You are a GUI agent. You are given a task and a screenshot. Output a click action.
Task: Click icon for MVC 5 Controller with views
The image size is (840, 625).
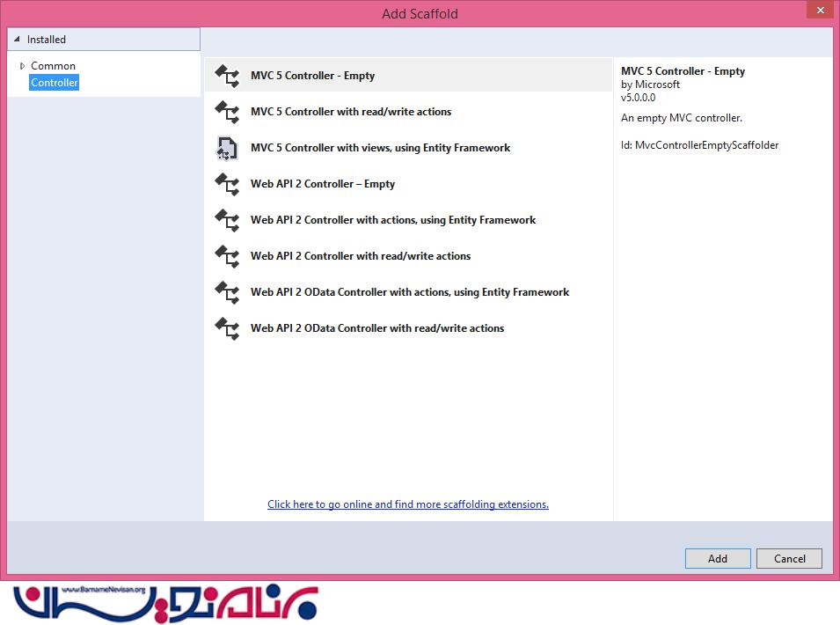coord(227,148)
